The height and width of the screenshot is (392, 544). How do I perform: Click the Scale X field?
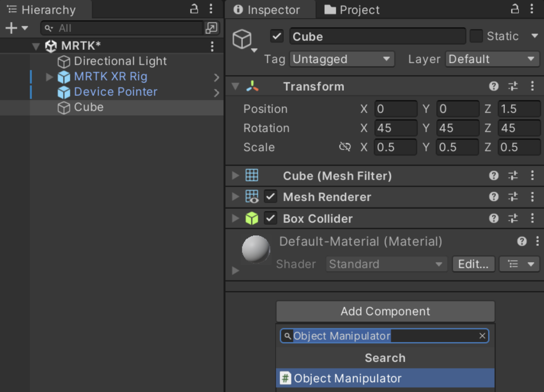pyautogui.click(x=395, y=147)
